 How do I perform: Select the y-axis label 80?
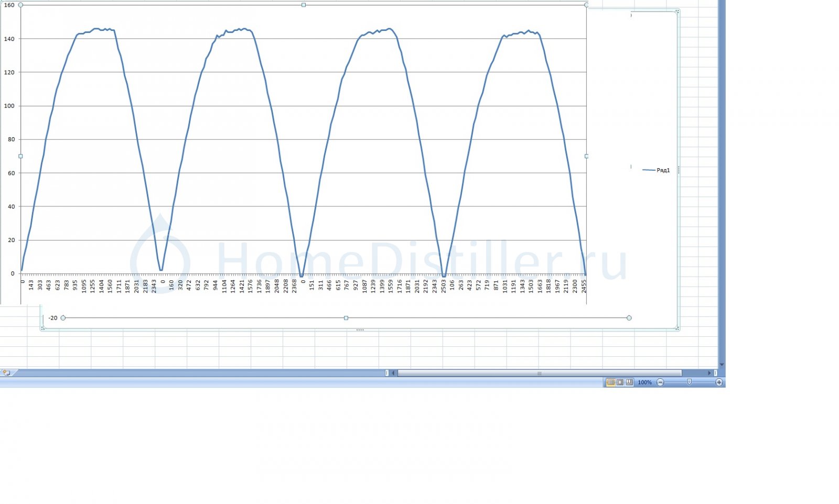point(11,139)
